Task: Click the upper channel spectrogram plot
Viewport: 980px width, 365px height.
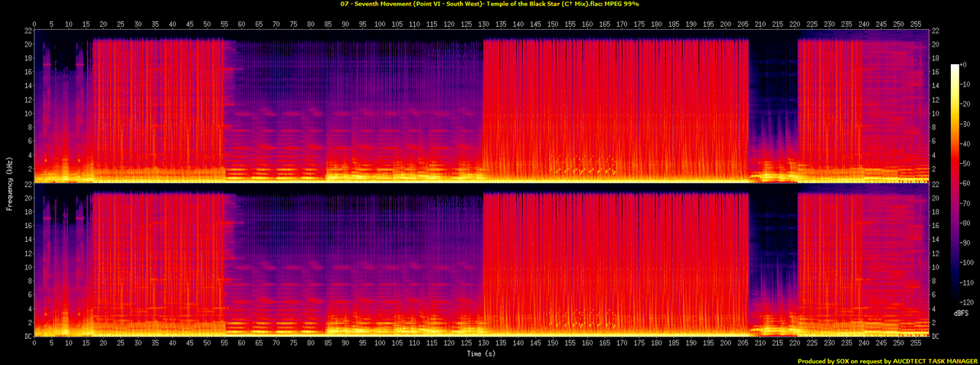Action: click(x=481, y=106)
